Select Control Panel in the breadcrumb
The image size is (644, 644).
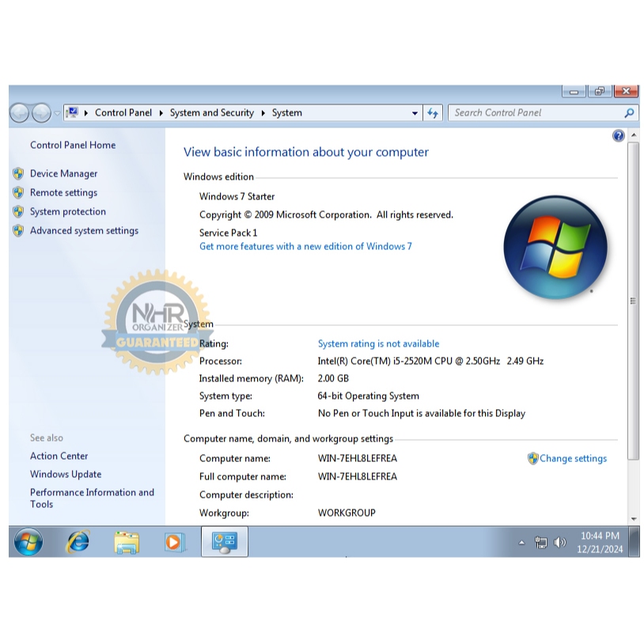(123, 112)
